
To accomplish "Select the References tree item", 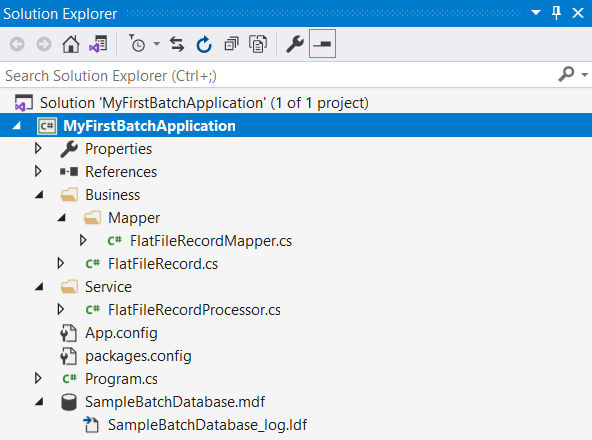I will pos(121,172).
